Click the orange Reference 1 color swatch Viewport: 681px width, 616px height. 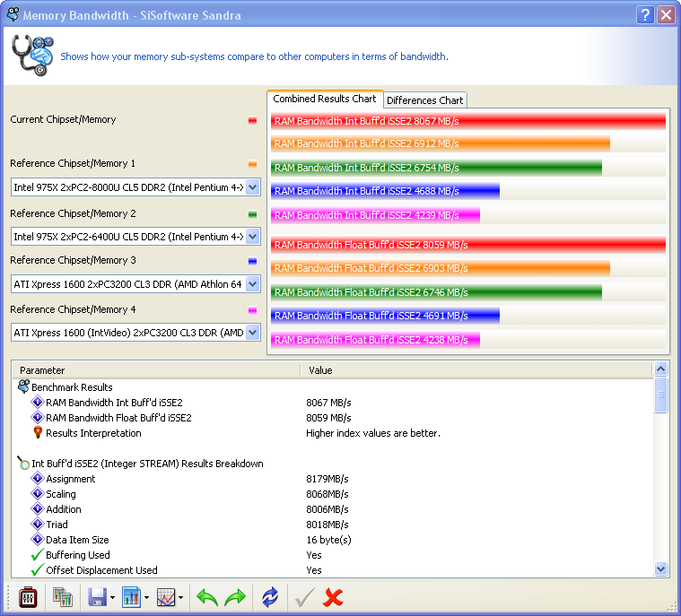pyautogui.click(x=252, y=164)
